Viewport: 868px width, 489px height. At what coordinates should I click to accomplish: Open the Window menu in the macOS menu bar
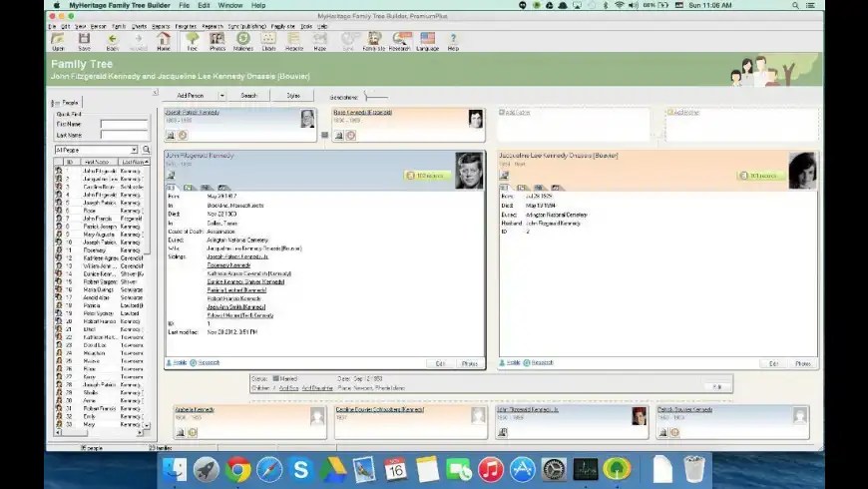[230, 5]
